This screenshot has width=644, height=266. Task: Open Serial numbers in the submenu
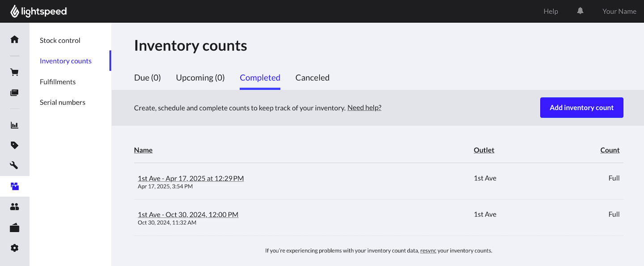pyautogui.click(x=62, y=102)
